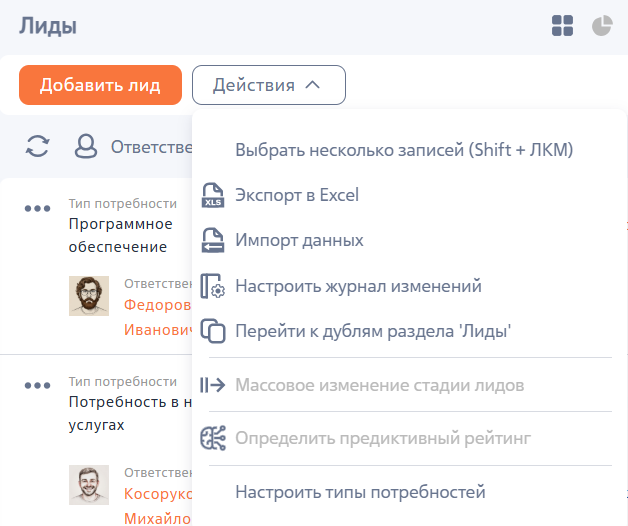This screenshot has width=628, height=526.
Task: Click the change log settings icon
Action: coord(213,286)
